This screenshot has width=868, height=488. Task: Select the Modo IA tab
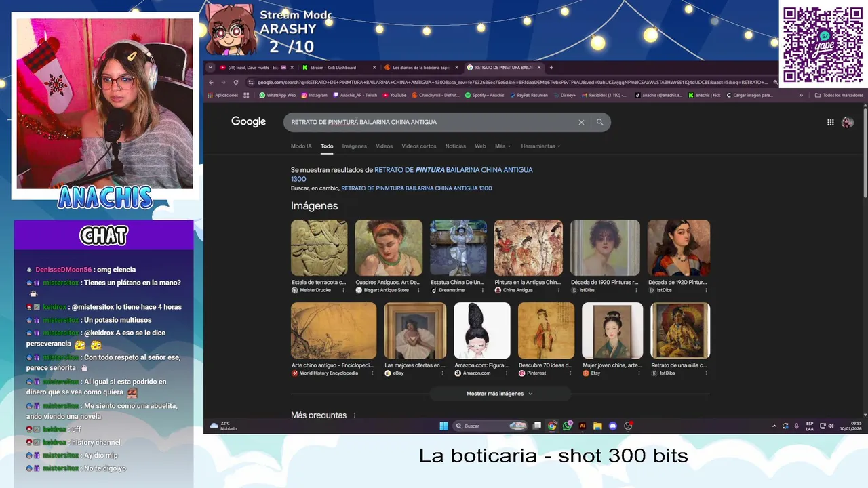pos(301,146)
